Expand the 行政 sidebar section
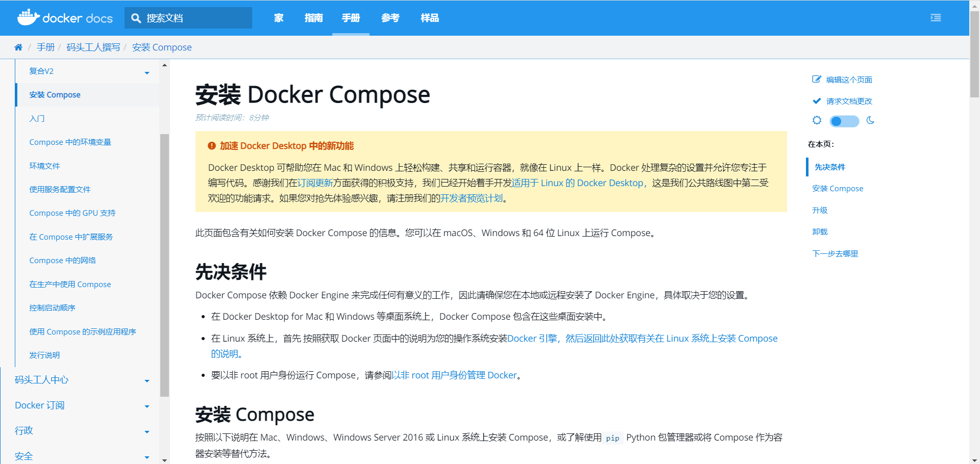Viewport: 980px width, 464px height. click(146, 432)
